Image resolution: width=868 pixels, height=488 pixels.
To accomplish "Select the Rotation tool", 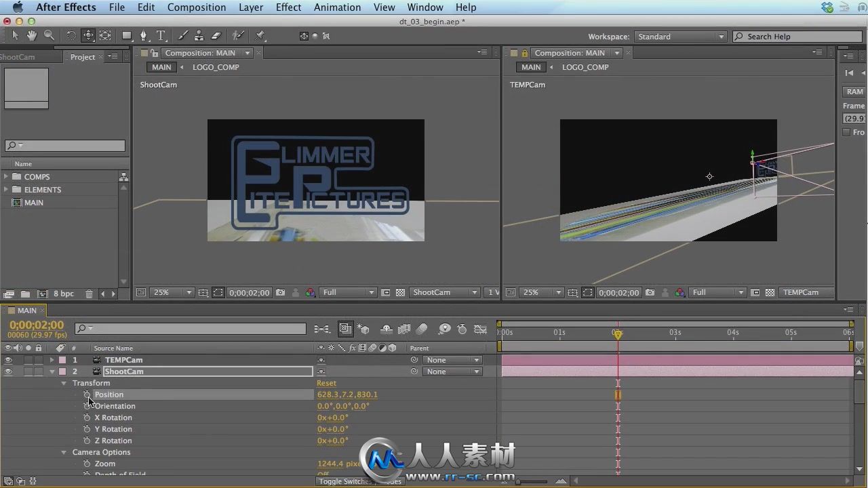I will pyautogui.click(x=71, y=36).
